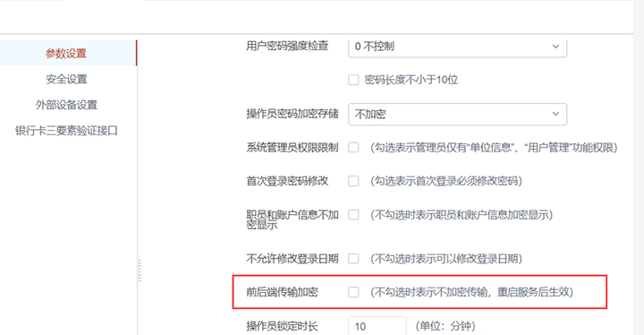Open the 安全设置 sidebar item
The height and width of the screenshot is (335, 644).
coord(66,79)
